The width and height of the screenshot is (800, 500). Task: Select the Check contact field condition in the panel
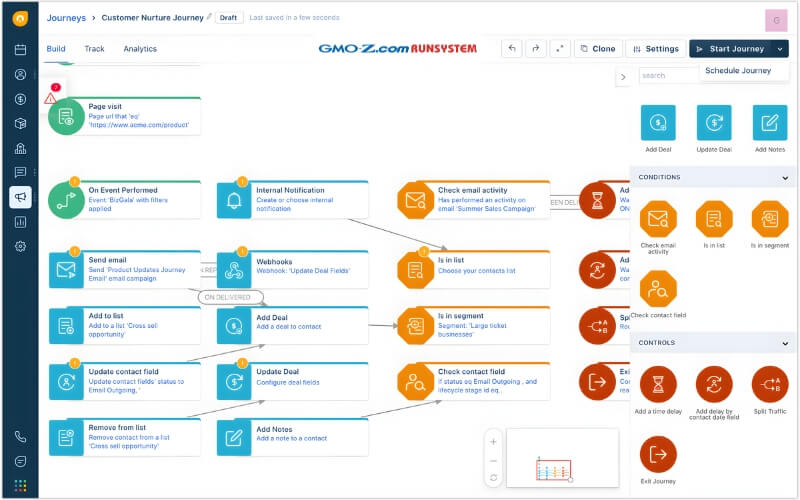pos(658,294)
